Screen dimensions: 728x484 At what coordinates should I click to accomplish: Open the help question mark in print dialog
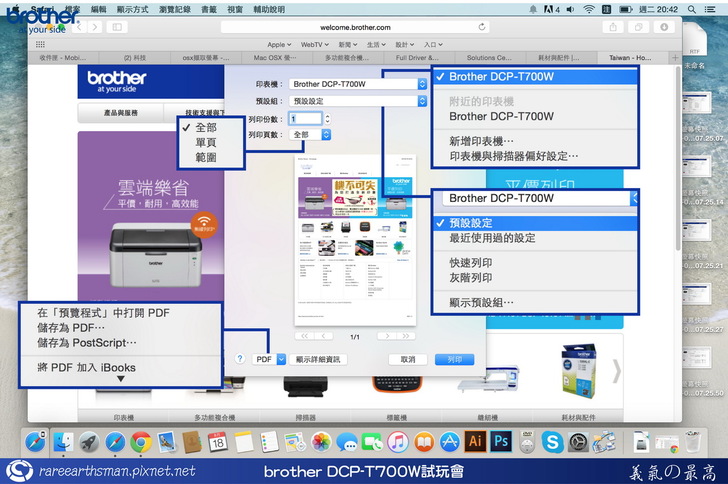(240, 359)
